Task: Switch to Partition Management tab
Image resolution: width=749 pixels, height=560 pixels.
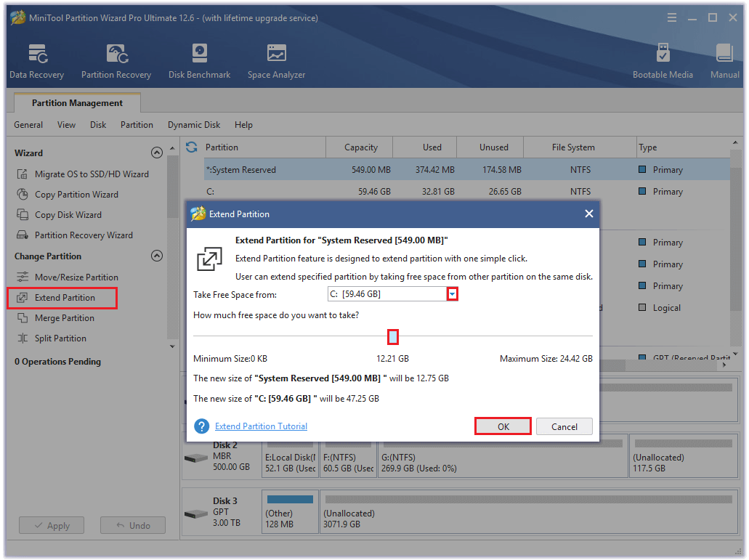Action: pyautogui.click(x=78, y=102)
